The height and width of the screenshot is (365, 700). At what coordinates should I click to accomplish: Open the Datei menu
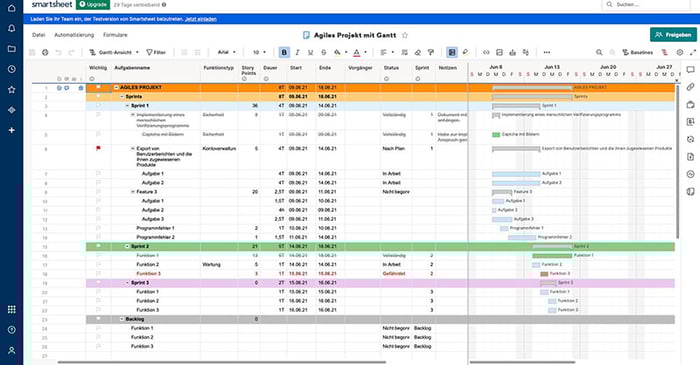tap(38, 35)
